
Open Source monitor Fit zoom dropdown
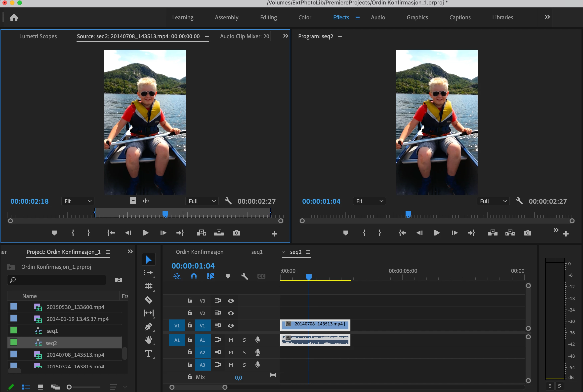pyautogui.click(x=78, y=201)
